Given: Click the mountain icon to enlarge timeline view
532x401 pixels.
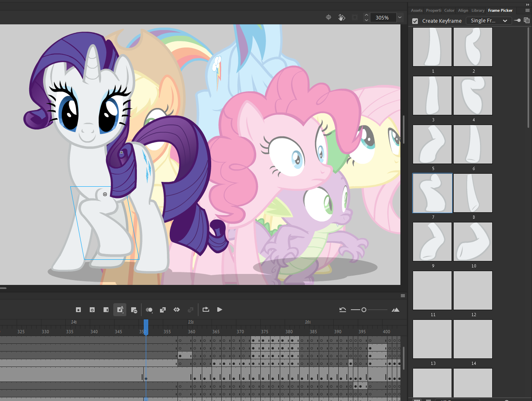Looking at the screenshot, I should [x=396, y=310].
